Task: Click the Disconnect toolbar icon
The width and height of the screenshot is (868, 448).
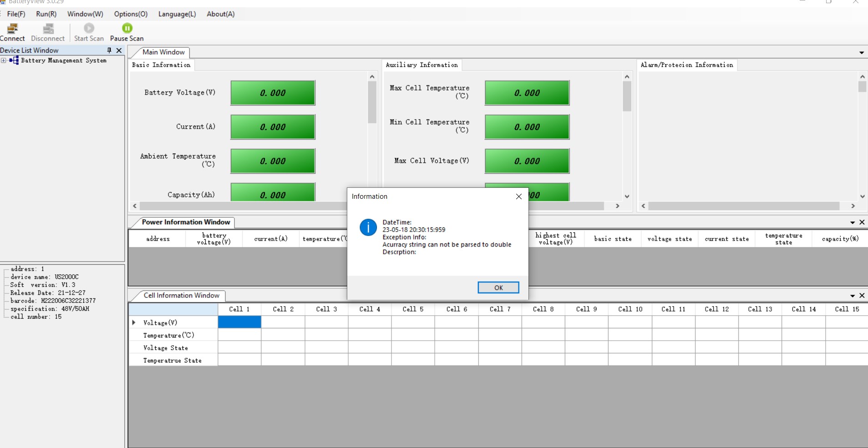Action: click(48, 29)
